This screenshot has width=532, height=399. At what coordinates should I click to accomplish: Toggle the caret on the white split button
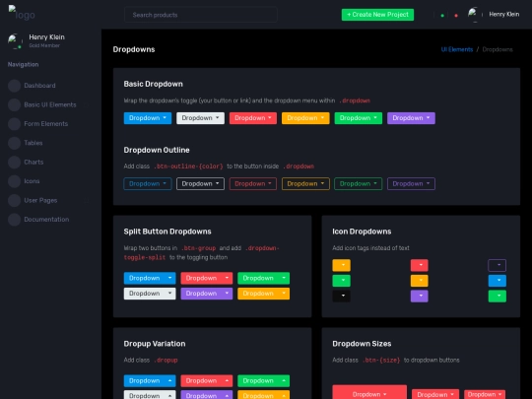pos(170,294)
